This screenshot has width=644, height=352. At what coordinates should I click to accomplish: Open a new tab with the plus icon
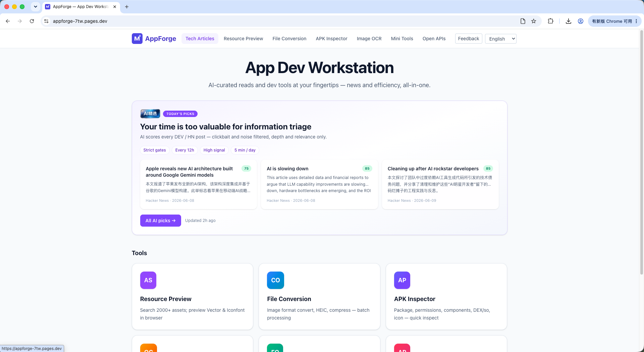pyautogui.click(x=127, y=7)
